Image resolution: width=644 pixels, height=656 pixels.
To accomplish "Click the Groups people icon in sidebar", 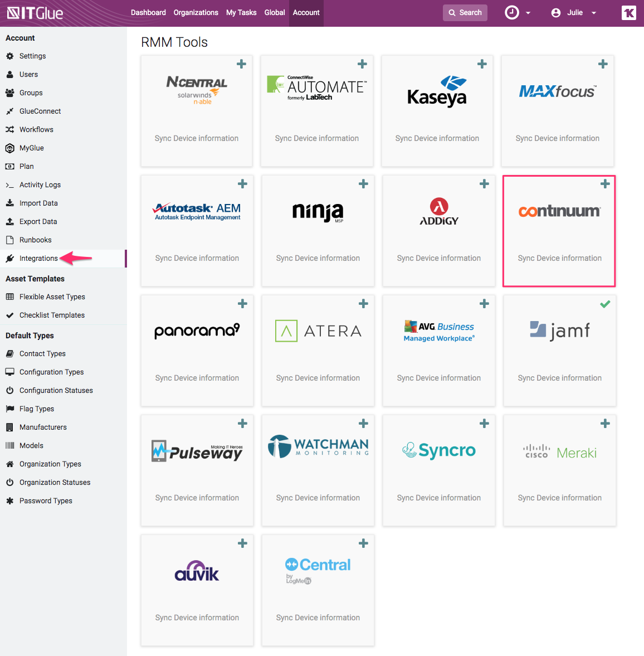I will coord(10,93).
